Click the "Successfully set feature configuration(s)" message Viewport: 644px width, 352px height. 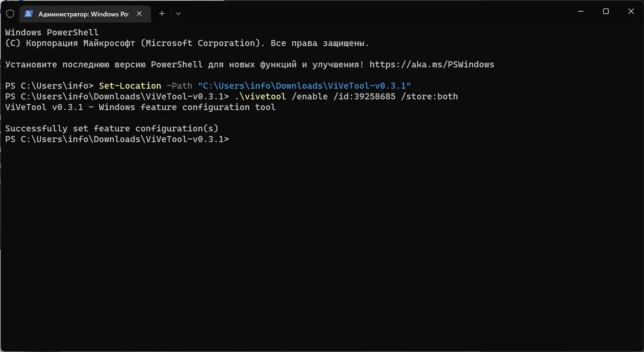tap(112, 129)
